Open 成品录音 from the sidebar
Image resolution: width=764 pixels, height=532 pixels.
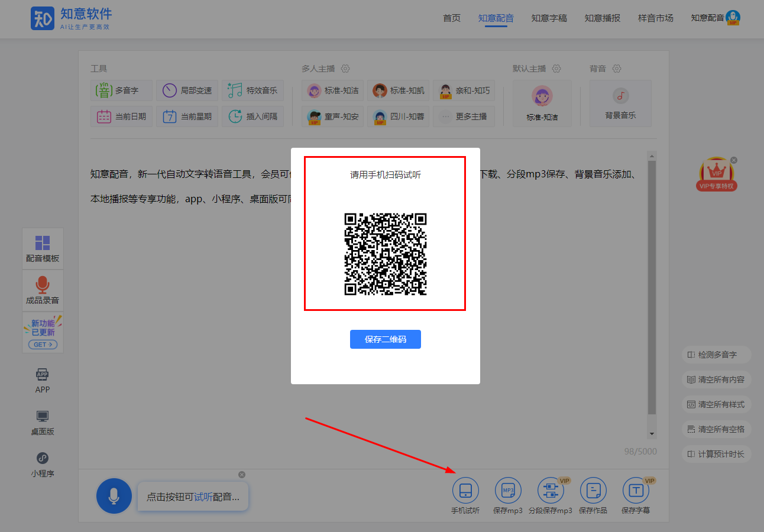43,290
